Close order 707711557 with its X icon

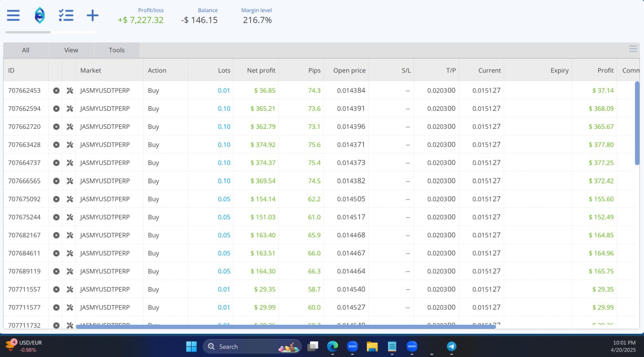click(x=56, y=290)
